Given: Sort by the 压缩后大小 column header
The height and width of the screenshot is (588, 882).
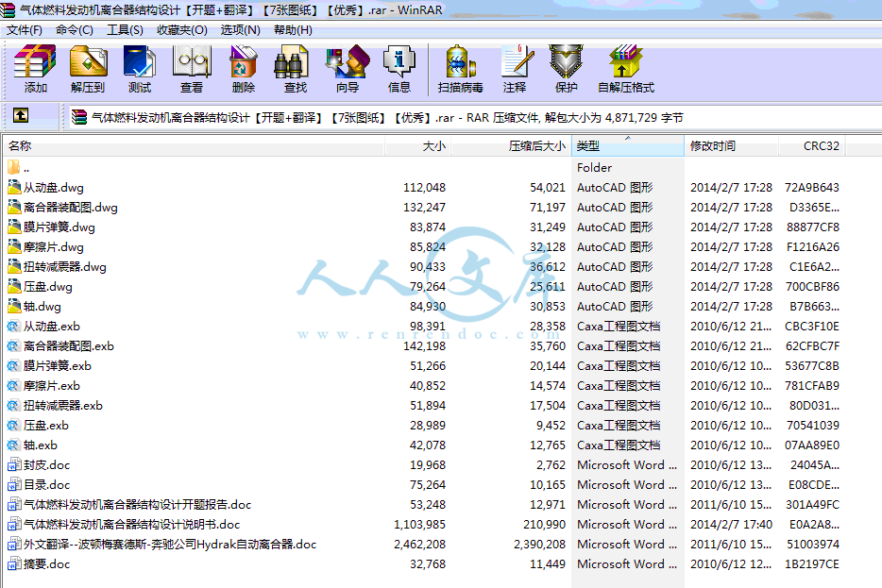Looking at the screenshot, I should coord(511,146).
